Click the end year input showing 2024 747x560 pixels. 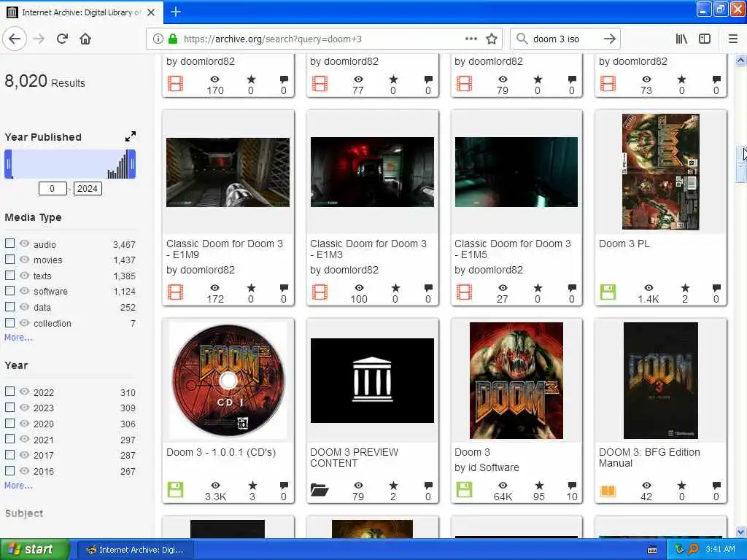tap(88, 189)
